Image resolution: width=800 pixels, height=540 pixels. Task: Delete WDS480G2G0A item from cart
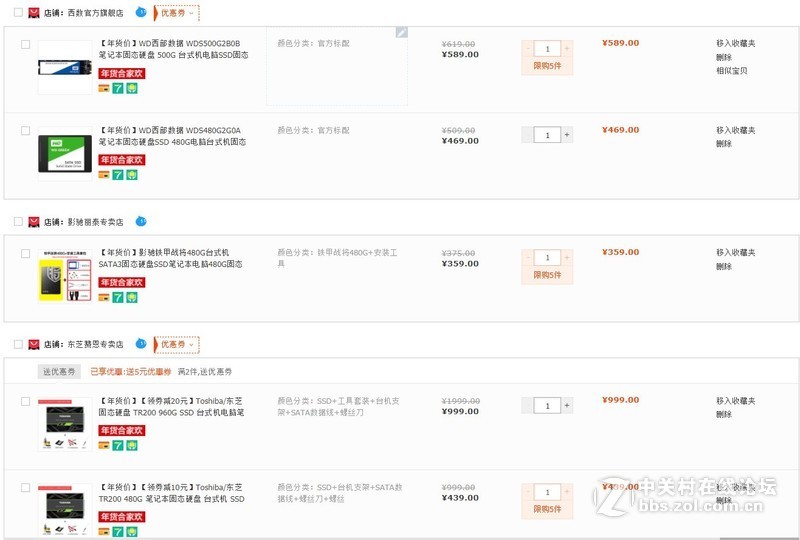pyautogui.click(x=724, y=144)
